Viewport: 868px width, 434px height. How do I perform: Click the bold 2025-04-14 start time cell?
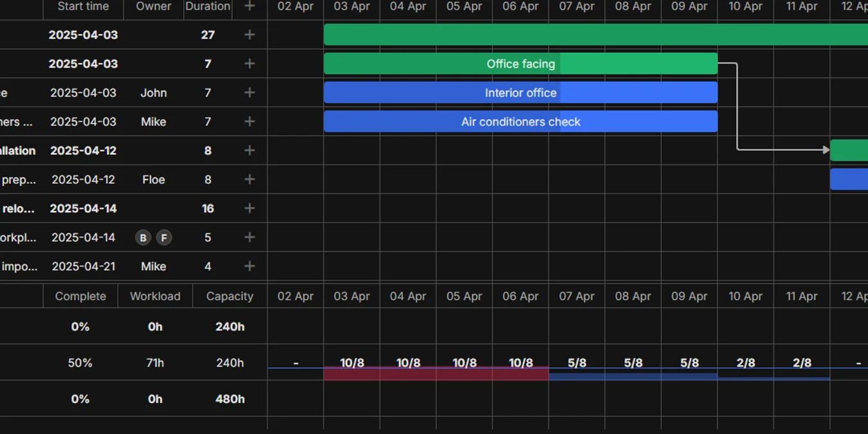click(83, 208)
